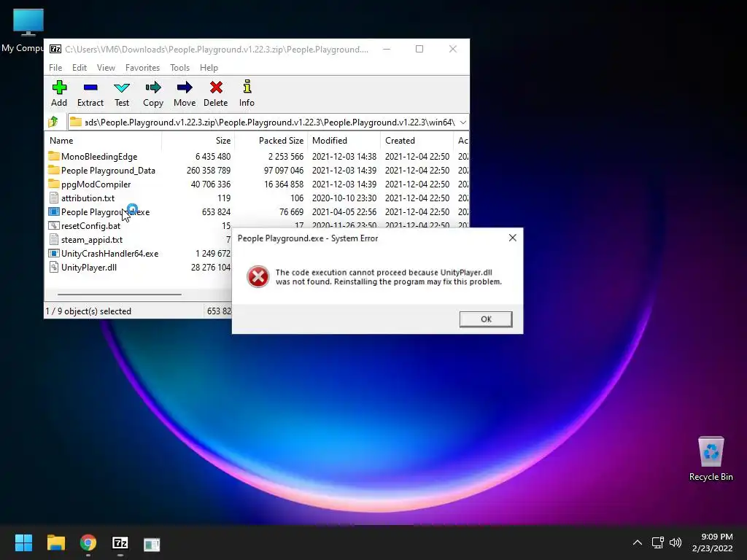Sort by the Packed Size column header

point(271,141)
